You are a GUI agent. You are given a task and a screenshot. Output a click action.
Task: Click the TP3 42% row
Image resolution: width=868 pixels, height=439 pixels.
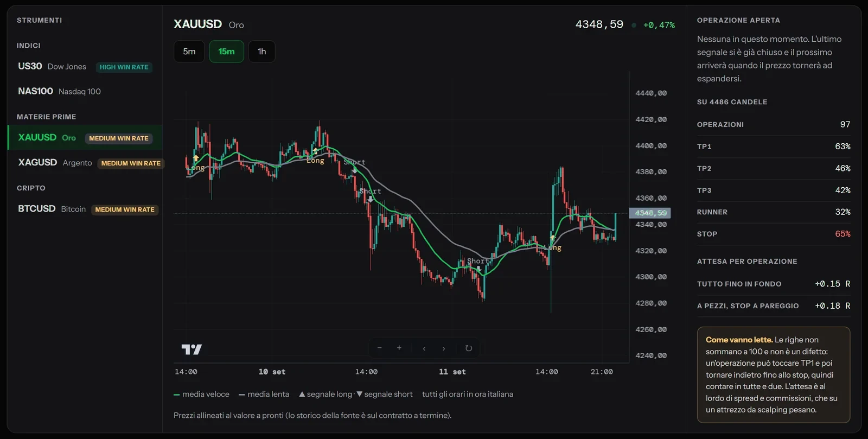pyautogui.click(x=774, y=190)
